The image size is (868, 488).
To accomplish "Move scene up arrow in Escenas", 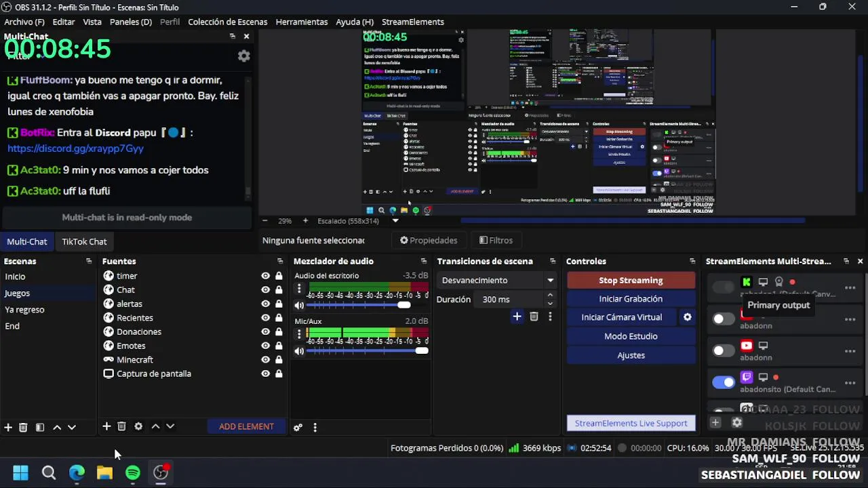I will (57, 427).
